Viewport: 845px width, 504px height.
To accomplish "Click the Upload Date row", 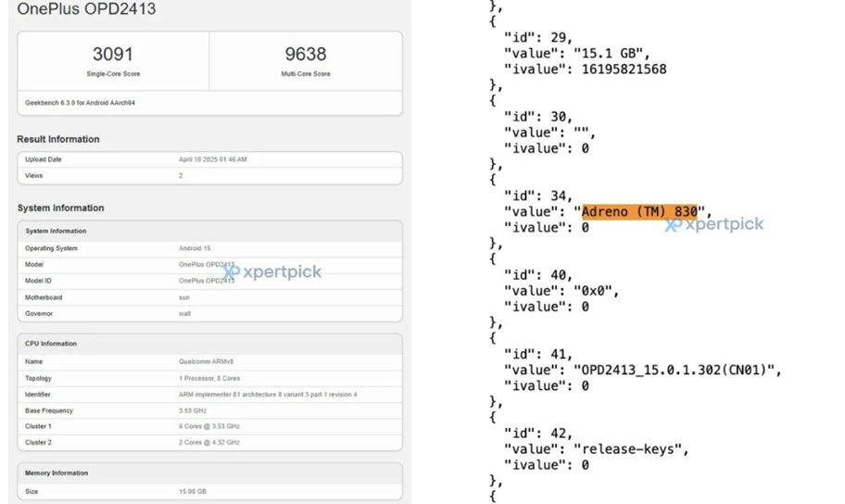I will (209, 159).
